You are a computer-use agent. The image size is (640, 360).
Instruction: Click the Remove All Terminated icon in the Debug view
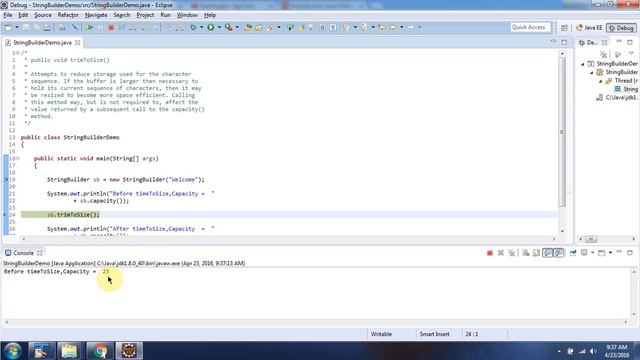pyautogui.click(x=604, y=54)
